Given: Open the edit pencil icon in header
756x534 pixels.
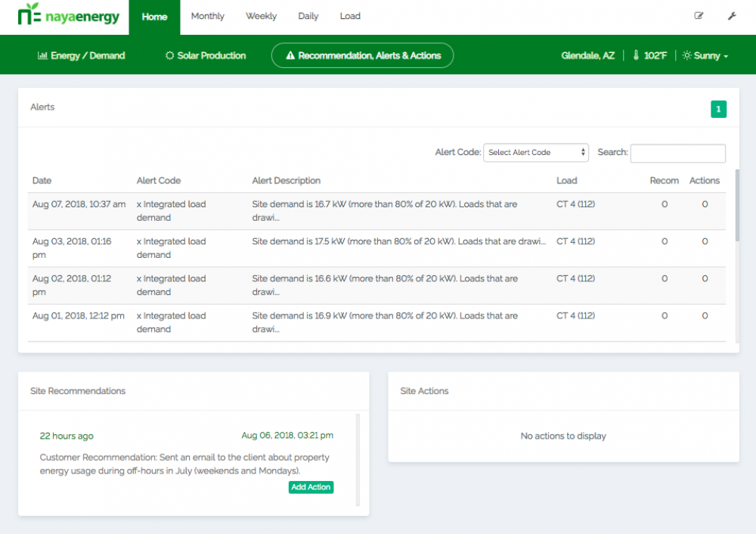Looking at the screenshot, I should [x=699, y=16].
